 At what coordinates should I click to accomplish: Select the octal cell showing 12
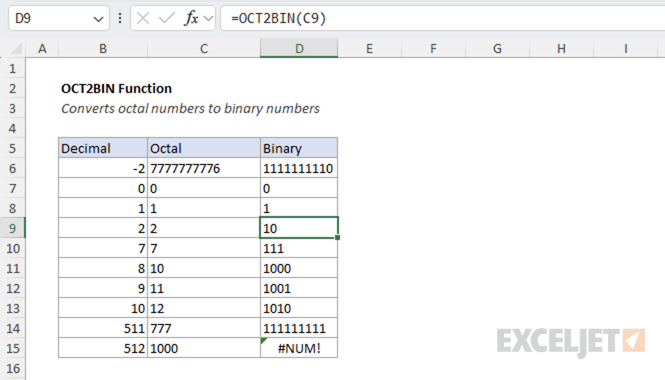pyautogui.click(x=204, y=308)
